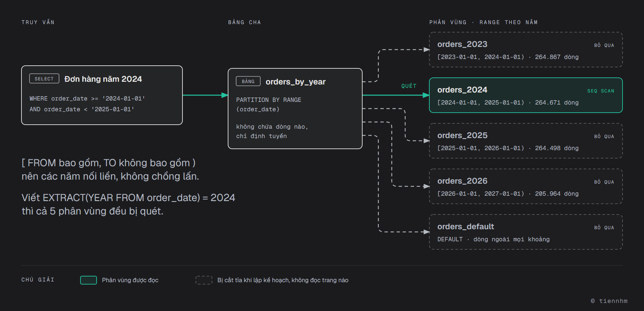This screenshot has height=311, width=644.
Task: Select the orders_2023 partition name
Action: (x=462, y=44)
